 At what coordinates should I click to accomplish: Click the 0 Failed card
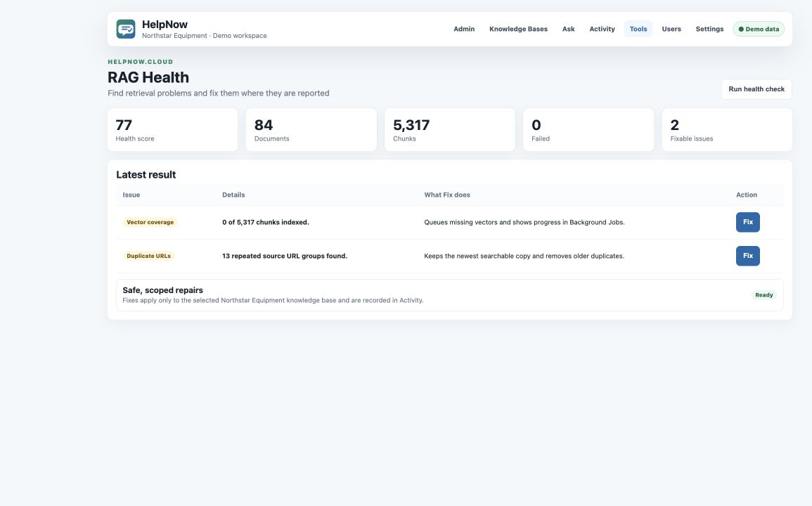tap(588, 130)
